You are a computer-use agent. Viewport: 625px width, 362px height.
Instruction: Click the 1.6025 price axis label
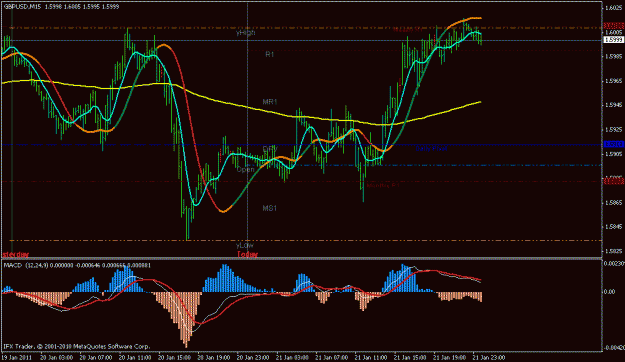(613, 8)
